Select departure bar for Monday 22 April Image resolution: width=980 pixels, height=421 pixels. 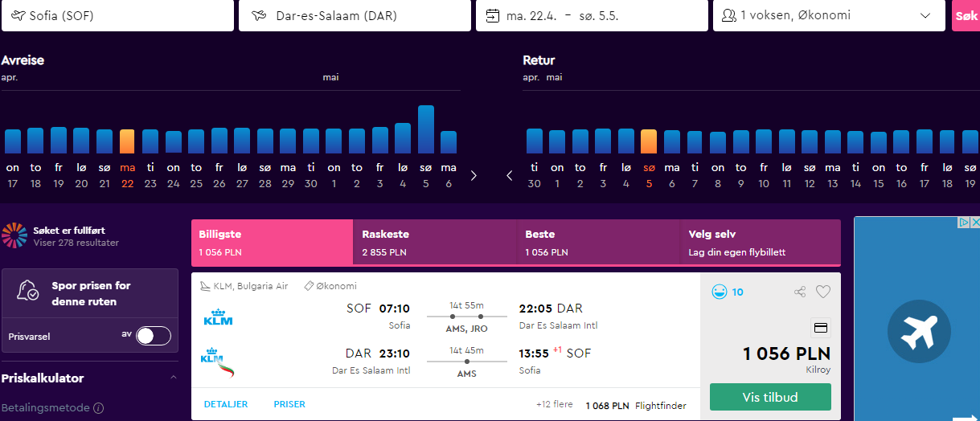[127, 141]
